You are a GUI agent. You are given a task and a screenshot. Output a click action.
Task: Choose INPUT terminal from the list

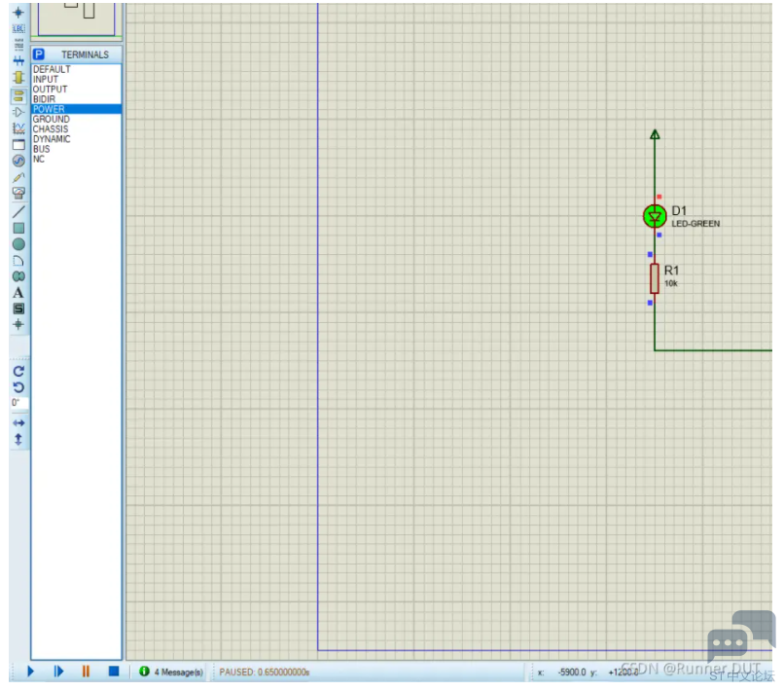(46, 80)
